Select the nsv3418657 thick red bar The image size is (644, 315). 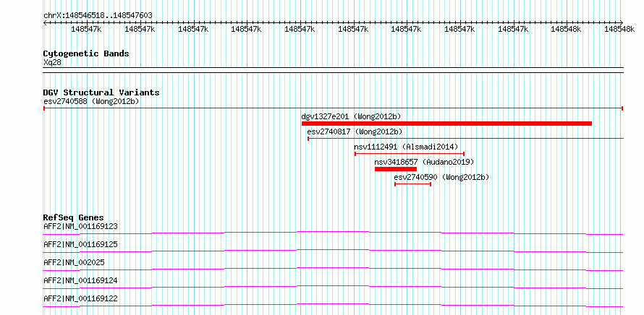coord(396,169)
